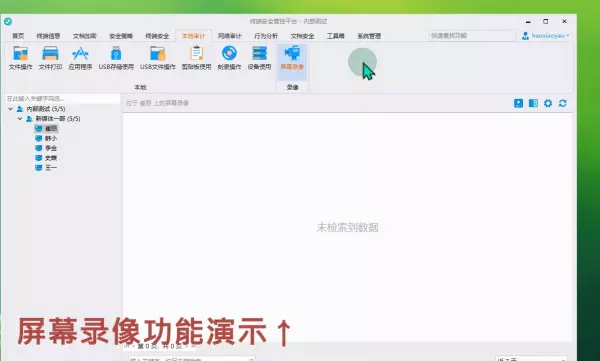Image resolution: width=600 pixels, height=361 pixels.
Task: Open the USB存储使用 (USB storage usage) audit
Action: pos(116,58)
